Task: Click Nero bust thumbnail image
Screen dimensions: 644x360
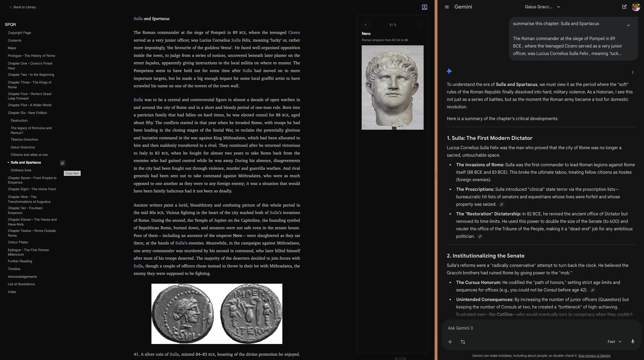Action: [x=392, y=88]
